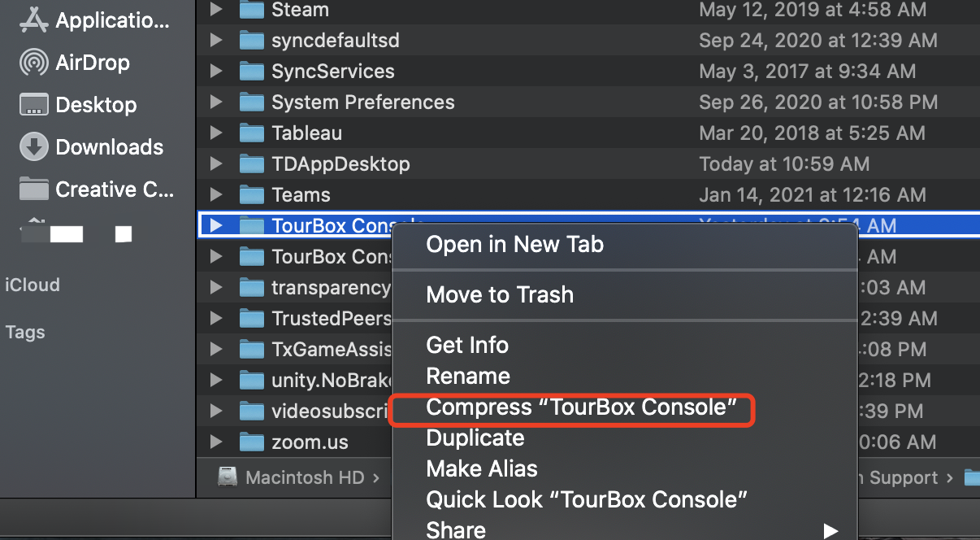980x540 pixels.
Task: Click the AirDrop sidebar icon
Action: click(34, 63)
